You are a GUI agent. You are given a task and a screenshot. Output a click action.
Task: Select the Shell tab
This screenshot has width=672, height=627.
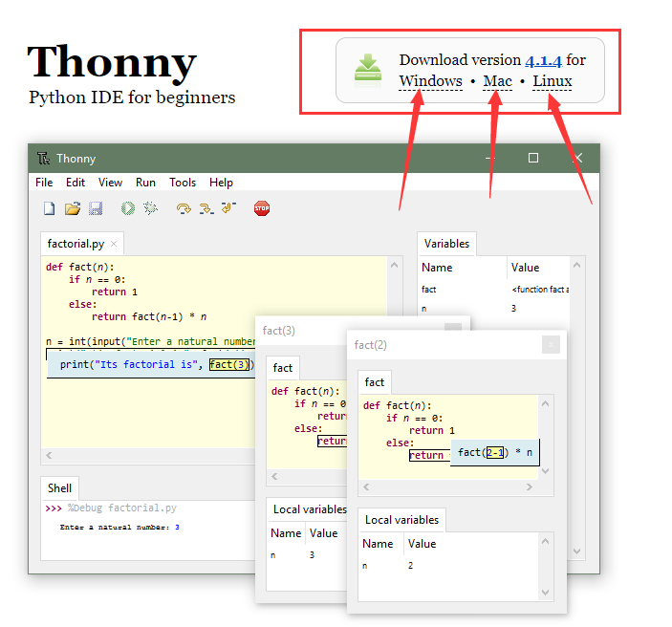(59, 488)
